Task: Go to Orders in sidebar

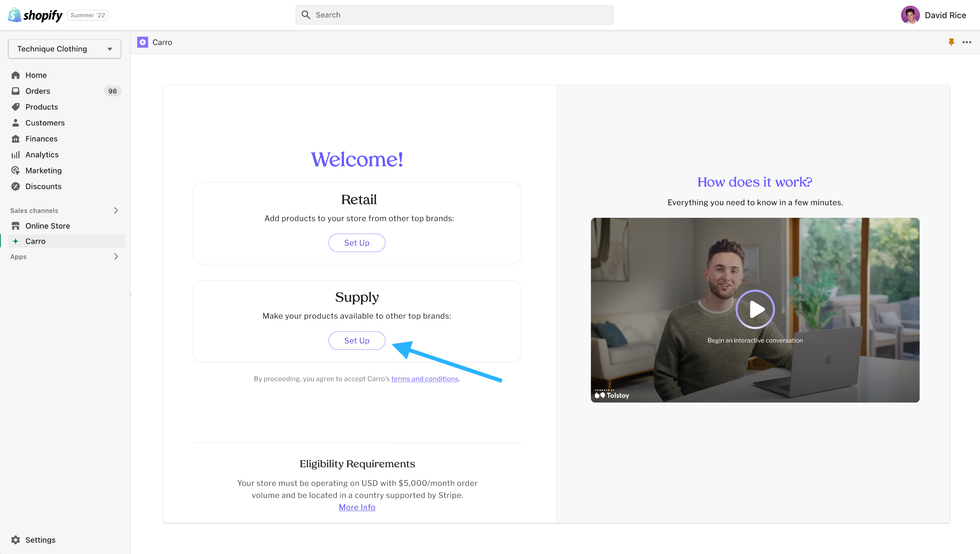Action: (x=38, y=91)
